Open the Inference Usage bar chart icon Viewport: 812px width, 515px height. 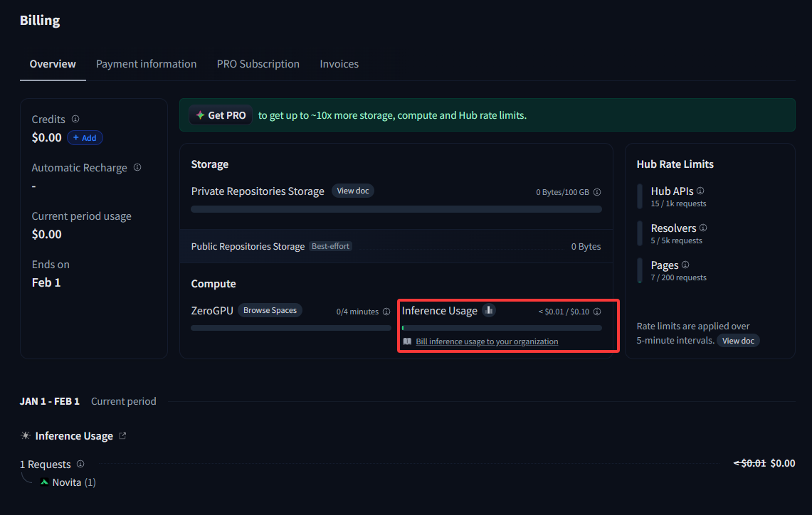(488, 310)
